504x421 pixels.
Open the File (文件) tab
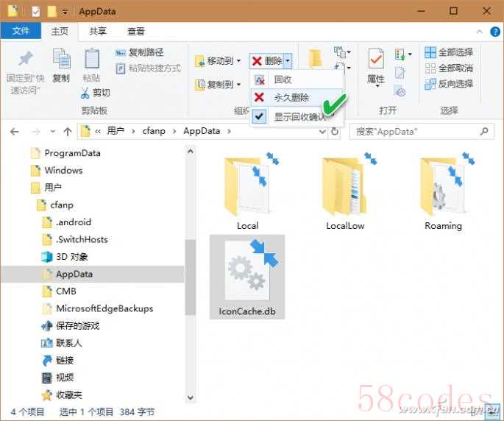[x=21, y=31]
